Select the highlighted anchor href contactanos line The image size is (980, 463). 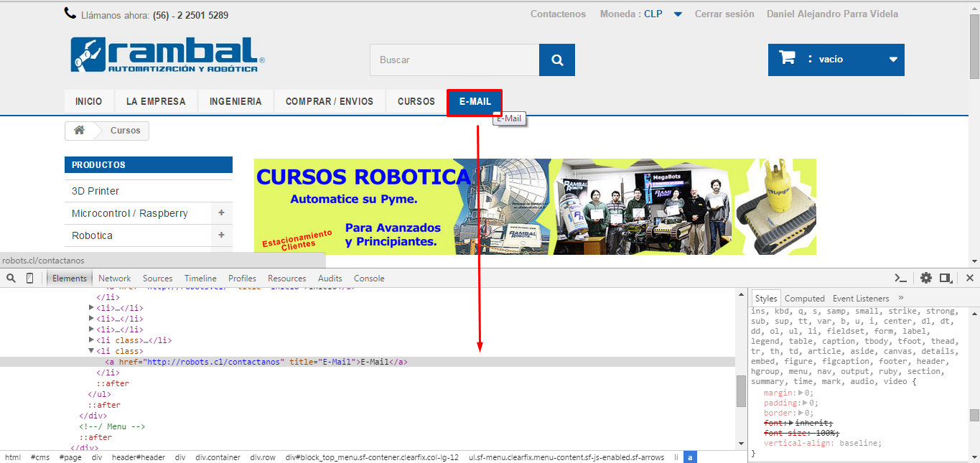coord(368,362)
